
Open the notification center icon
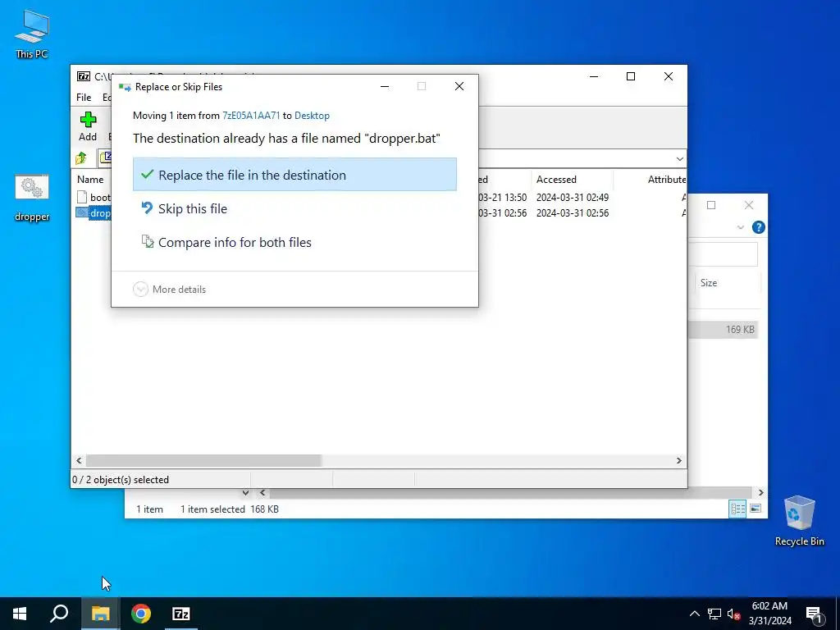815,614
